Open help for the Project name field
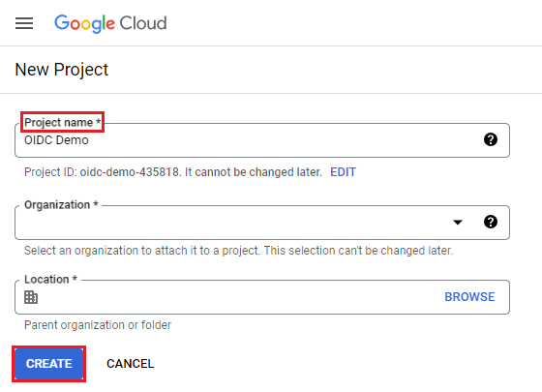This screenshot has width=542, height=392. click(491, 139)
